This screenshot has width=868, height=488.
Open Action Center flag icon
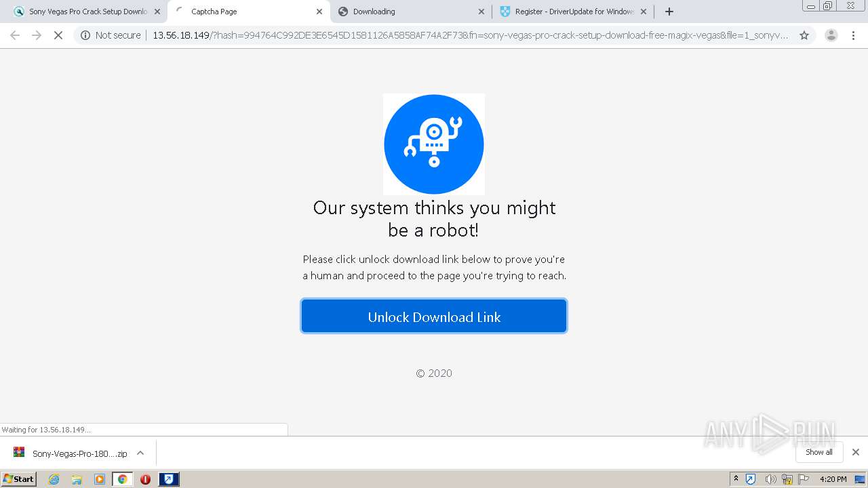click(804, 479)
